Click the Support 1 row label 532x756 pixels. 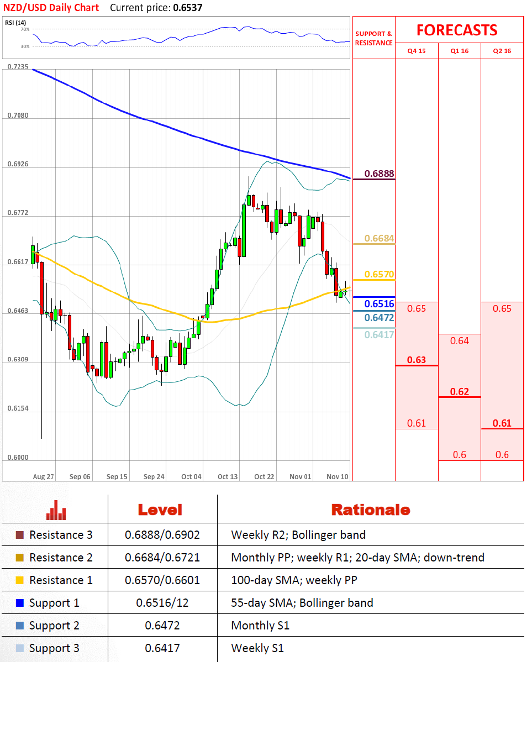click(54, 603)
